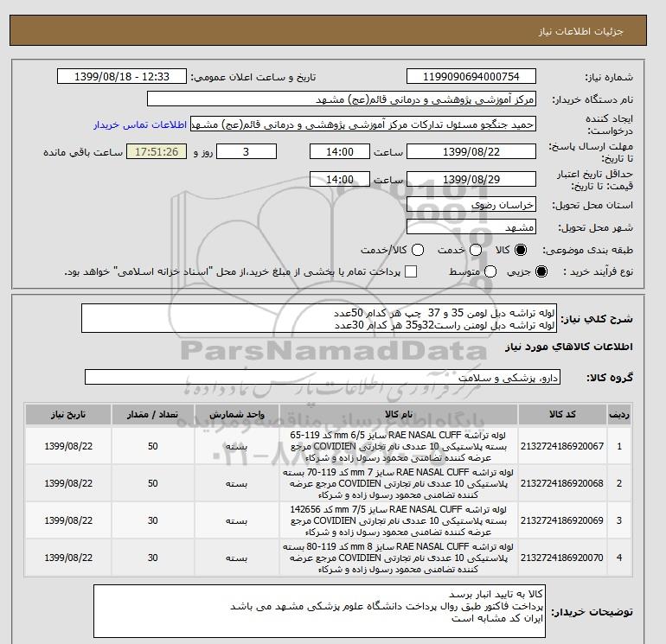Image resolution: width=666 pixels, height=644 pixels.
Task: Select the جزیی purchase type radio
Action: [x=541, y=271]
